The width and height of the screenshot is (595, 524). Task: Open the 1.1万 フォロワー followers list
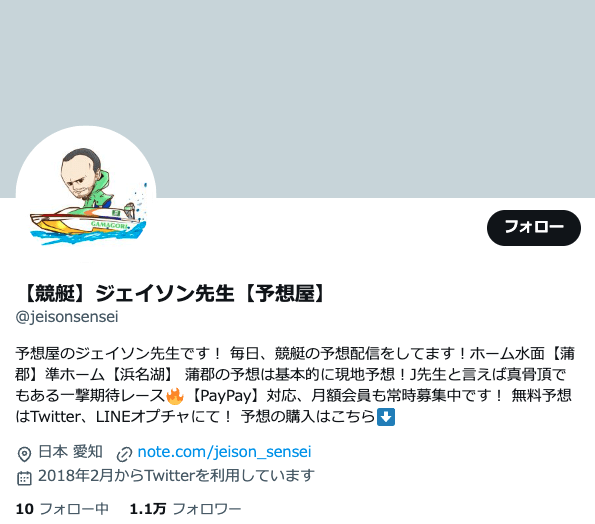pos(185,509)
